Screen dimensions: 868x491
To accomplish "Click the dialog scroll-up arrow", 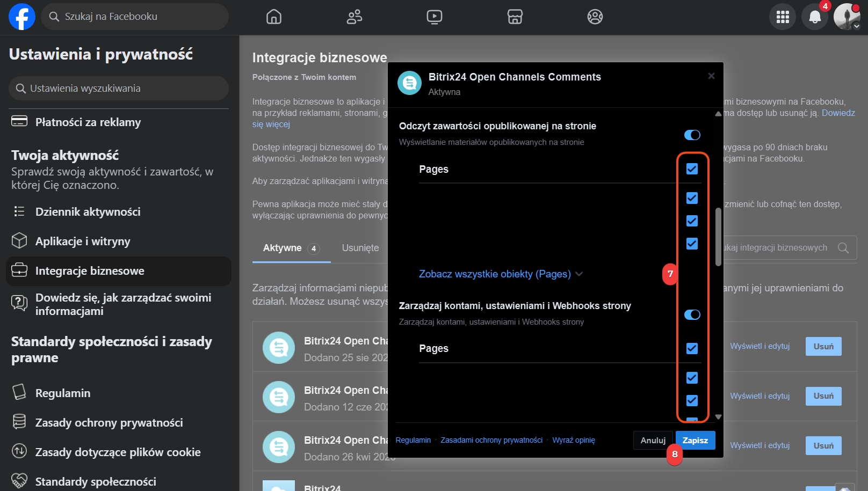I will pos(718,114).
